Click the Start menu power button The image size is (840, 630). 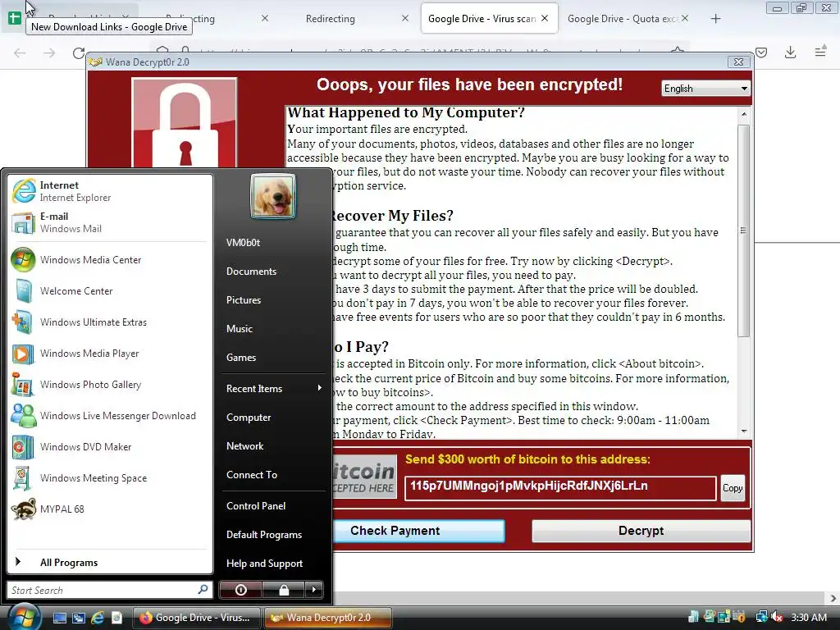point(240,590)
